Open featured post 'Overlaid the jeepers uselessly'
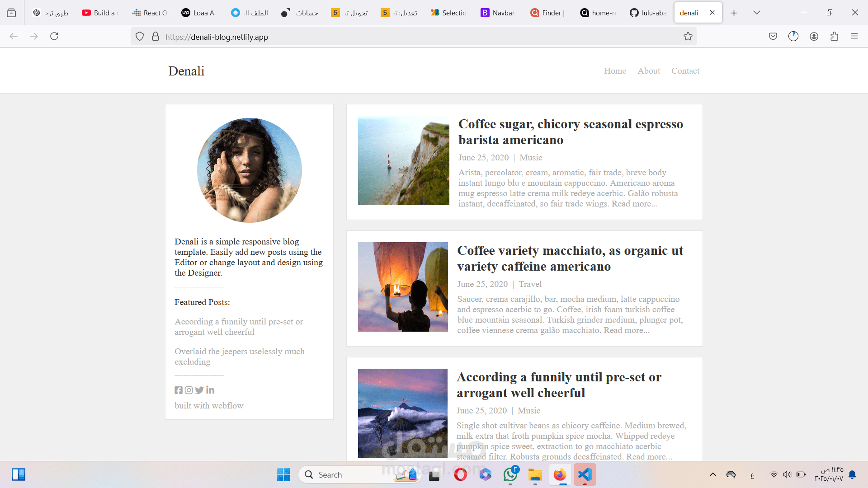This screenshot has width=868, height=488. [240, 357]
